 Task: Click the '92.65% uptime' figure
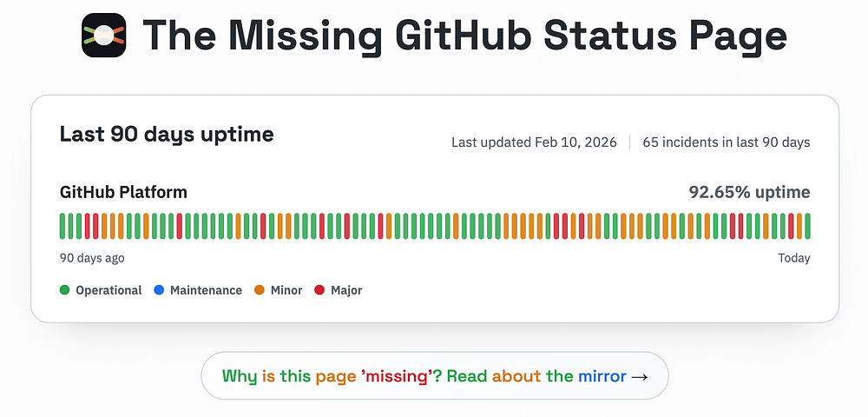tap(749, 192)
